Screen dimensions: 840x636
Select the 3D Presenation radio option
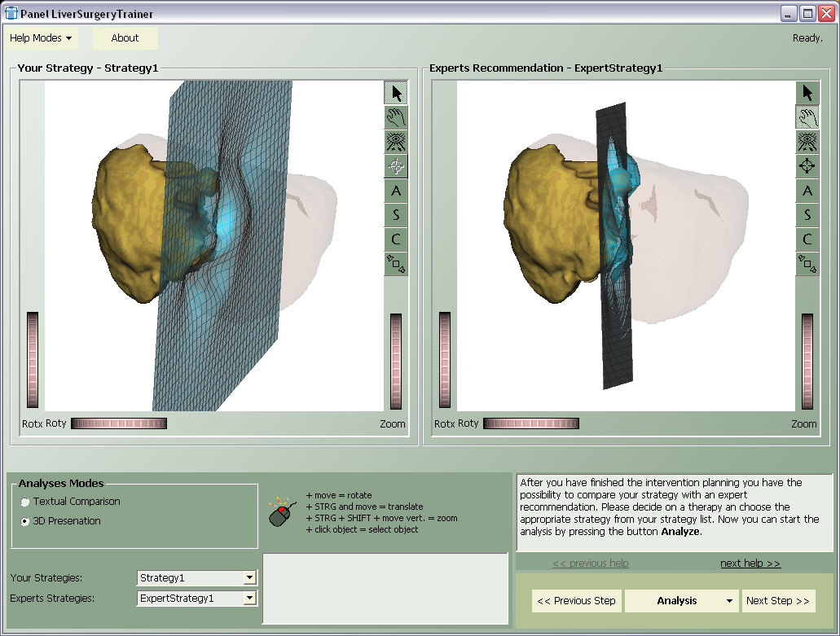click(x=25, y=521)
